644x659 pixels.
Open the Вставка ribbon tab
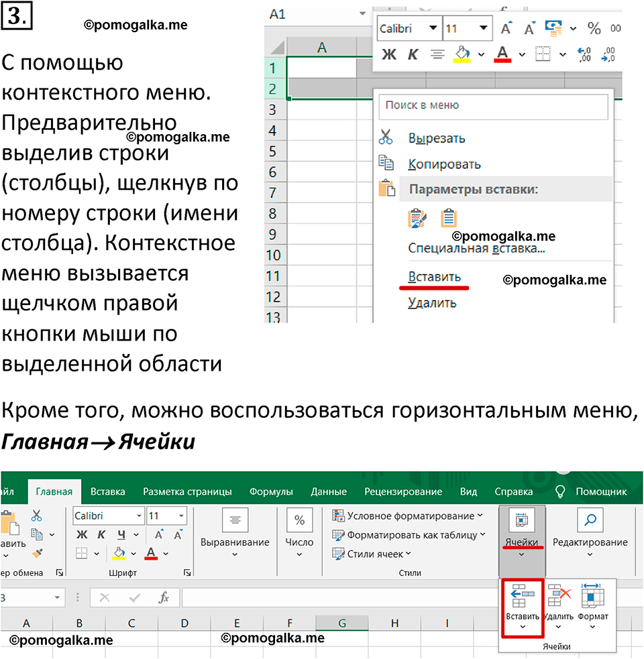pos(108,491)
